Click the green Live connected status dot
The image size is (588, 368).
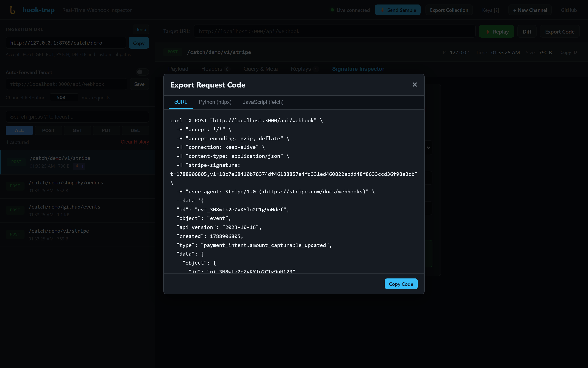[x=332, y=10]
